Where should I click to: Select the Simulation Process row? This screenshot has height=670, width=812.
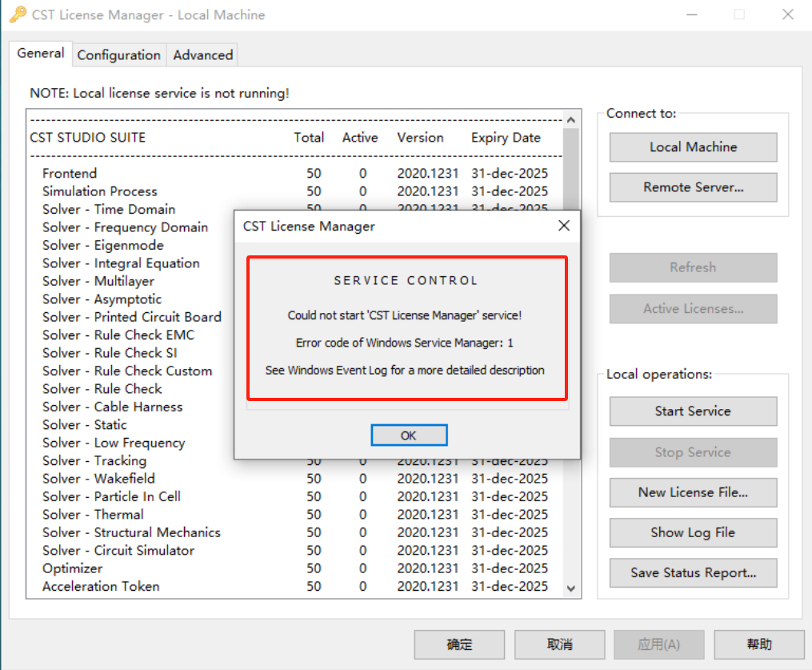point(295,191)
